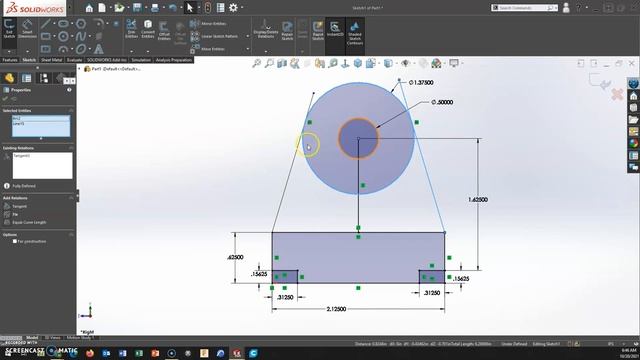Open FeatureManager design tree tab
This screenshot has width=640, height=360.
tap(9, 78)
